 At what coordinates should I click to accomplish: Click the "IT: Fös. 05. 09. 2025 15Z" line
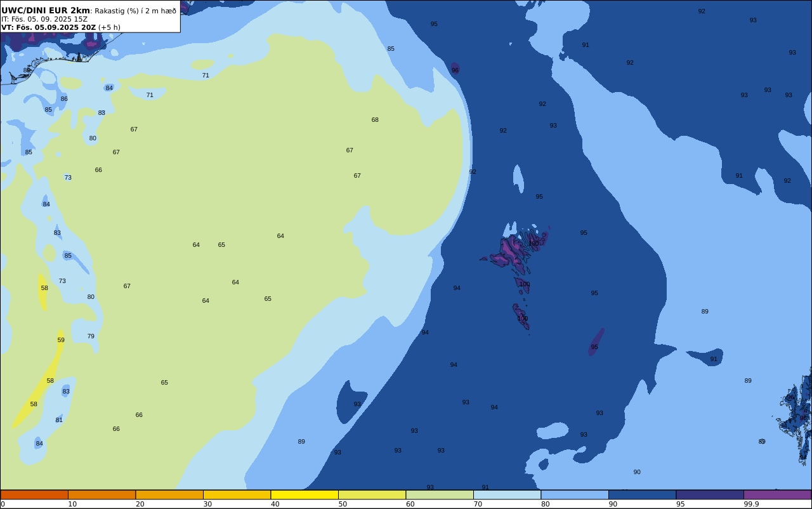[44, 19]
